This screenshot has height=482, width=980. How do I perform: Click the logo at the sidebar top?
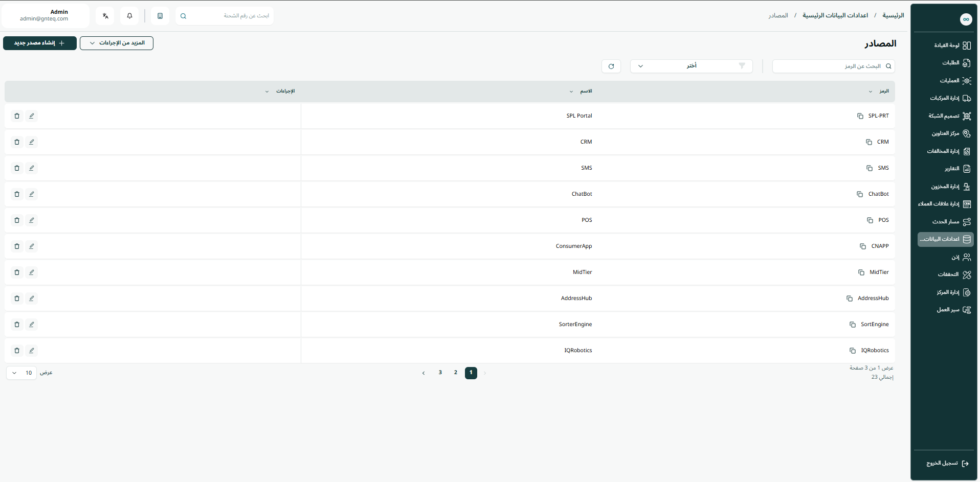966,19
